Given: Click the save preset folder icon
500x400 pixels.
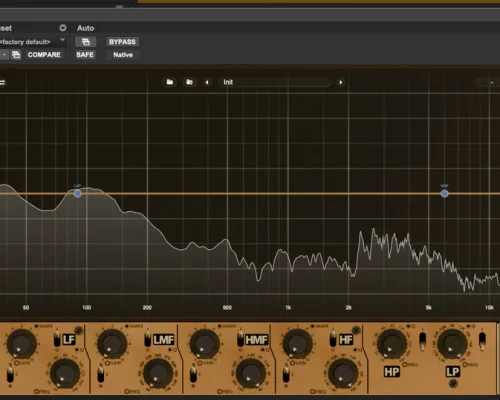Looking at the screenshot, I should tap(189, 82).
